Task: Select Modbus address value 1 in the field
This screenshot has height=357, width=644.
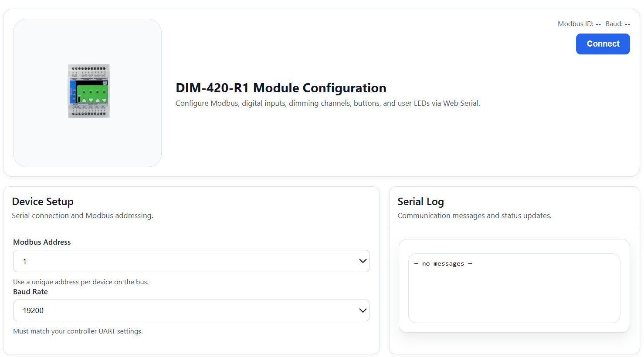Action: click(x=25, y=261)
